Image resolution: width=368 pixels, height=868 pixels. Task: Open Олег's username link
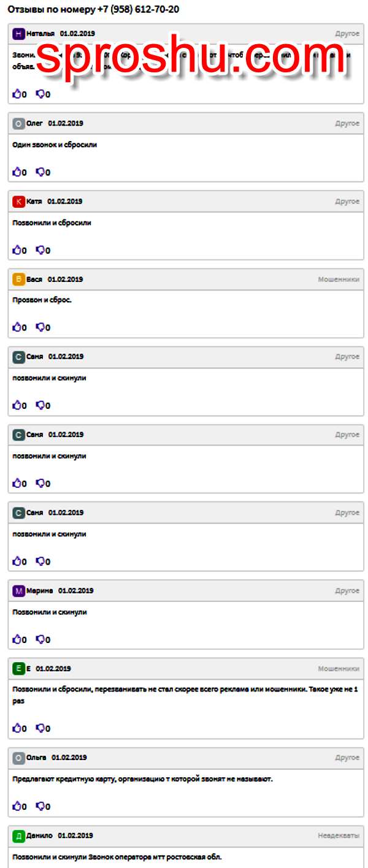[x=34, y=123]
